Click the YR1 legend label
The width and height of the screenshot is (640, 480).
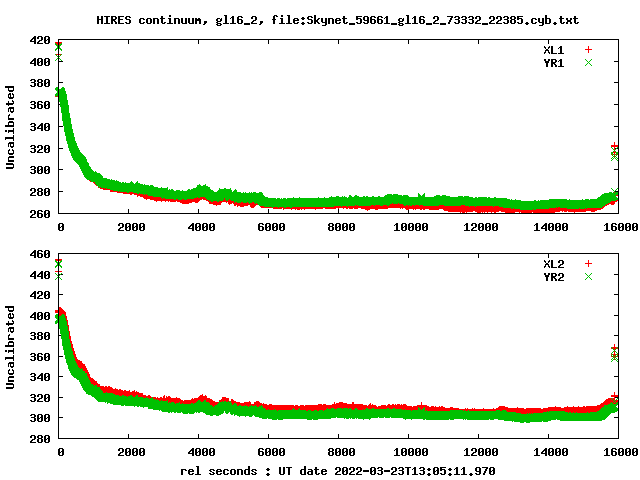tap(553, 63)
